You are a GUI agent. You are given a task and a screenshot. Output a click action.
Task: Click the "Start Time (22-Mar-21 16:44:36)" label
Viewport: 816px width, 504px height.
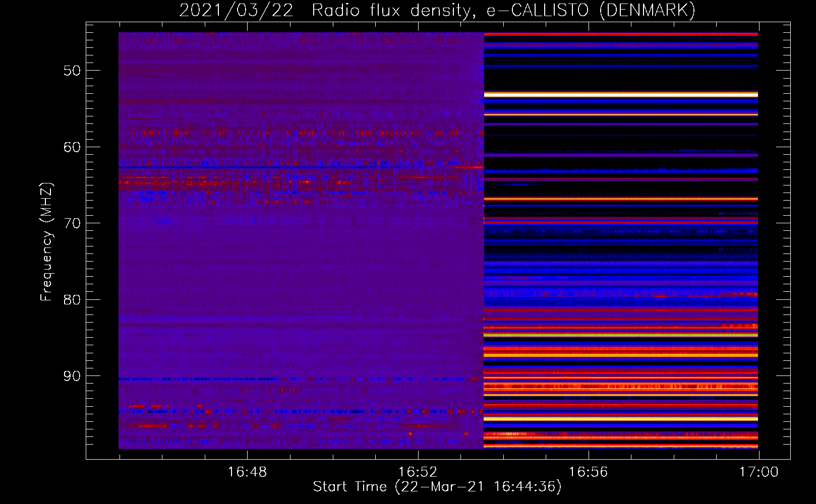pyautogui.click(x=437, y=487)
